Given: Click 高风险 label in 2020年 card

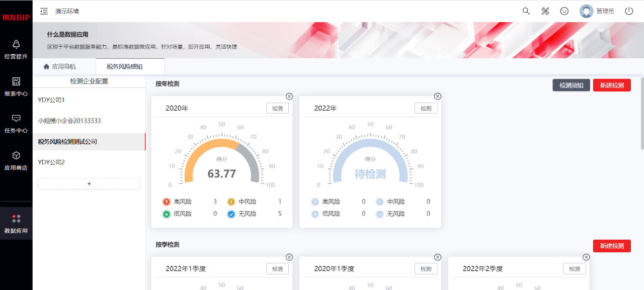Looking at the screenshot, I should [183, 202].
